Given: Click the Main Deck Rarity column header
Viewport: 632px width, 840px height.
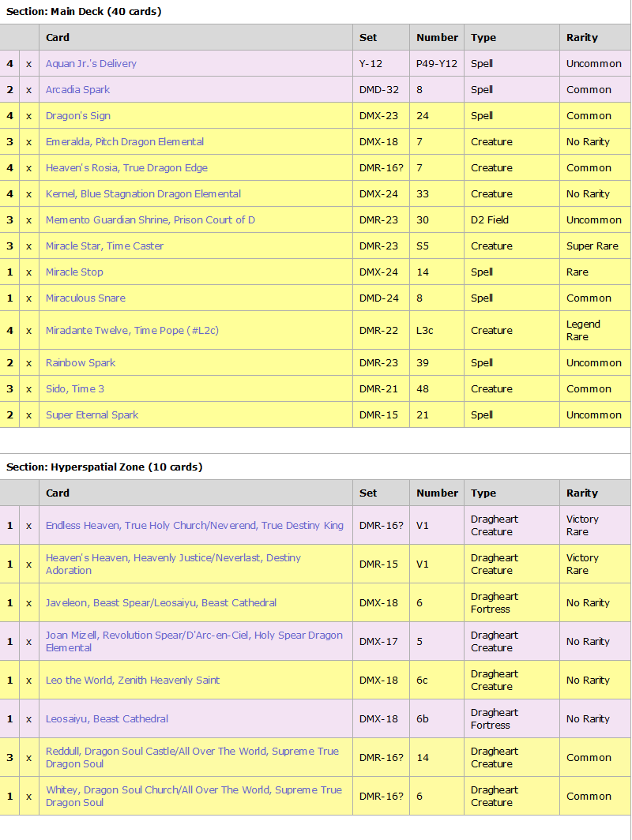Looking at the screenshot, I should point(595,38).
